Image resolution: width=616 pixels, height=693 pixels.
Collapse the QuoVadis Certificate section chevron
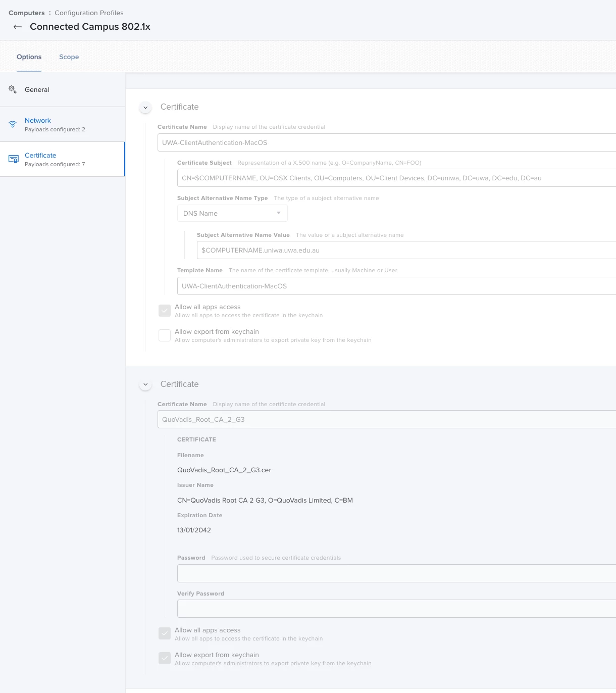(145, 384)
